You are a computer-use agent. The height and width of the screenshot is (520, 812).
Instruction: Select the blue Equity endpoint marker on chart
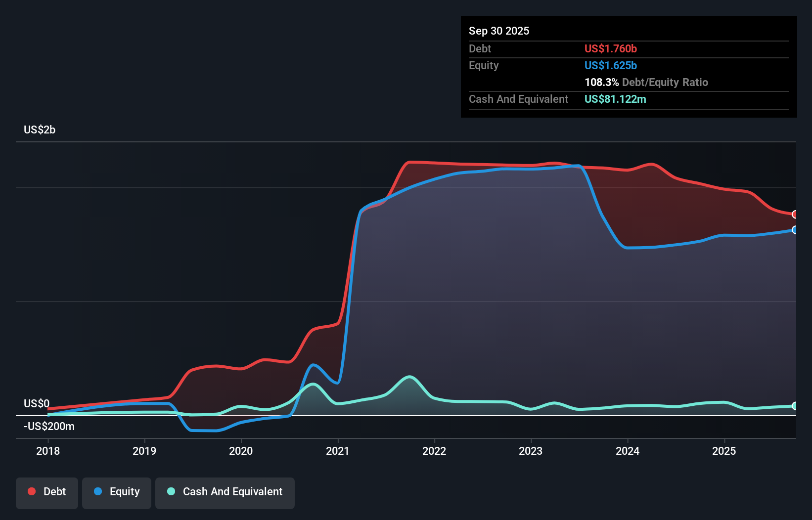tap(795, 230)
